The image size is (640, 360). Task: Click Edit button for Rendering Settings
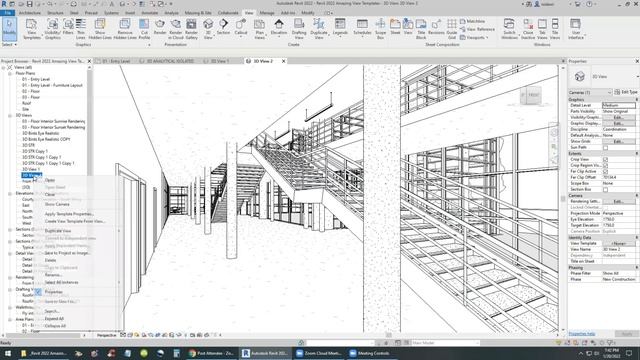(x=619, y=201)
